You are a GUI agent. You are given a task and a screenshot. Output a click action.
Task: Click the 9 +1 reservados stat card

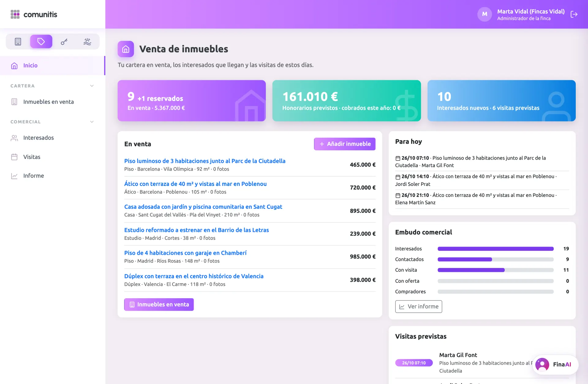tap(191, 101)
